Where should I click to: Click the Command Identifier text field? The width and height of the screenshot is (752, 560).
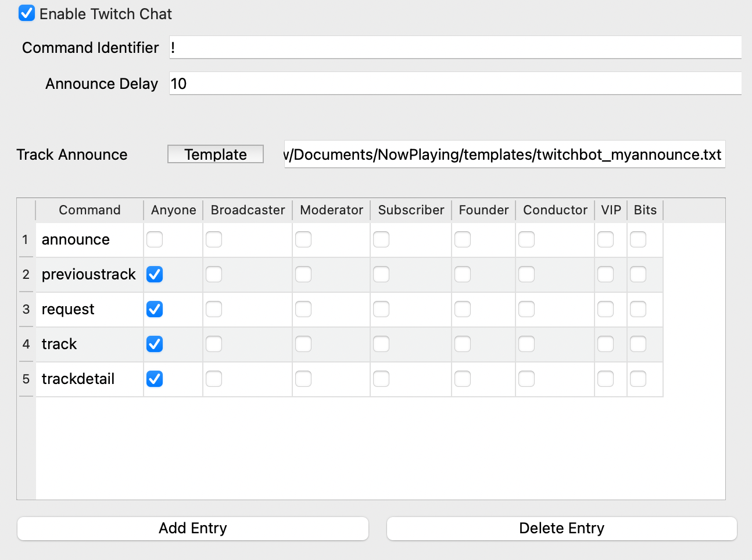pyautogui.click(x=454, y=48)
